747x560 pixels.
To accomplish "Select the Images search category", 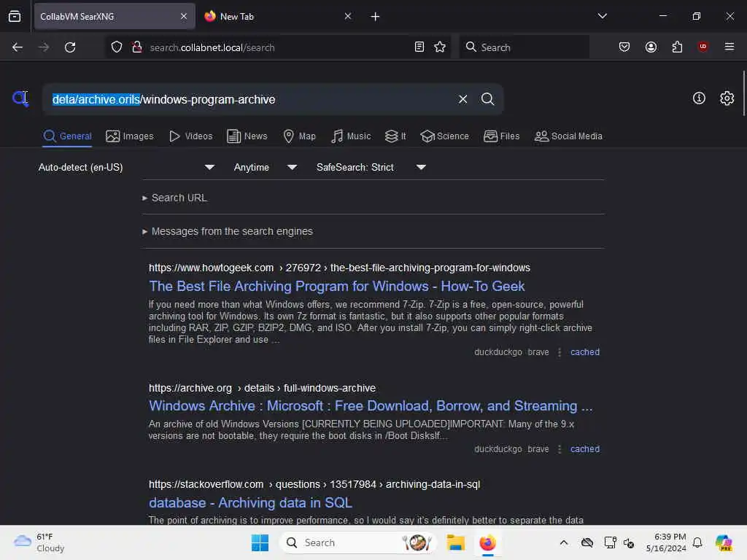I will click(x=130, y=136).
